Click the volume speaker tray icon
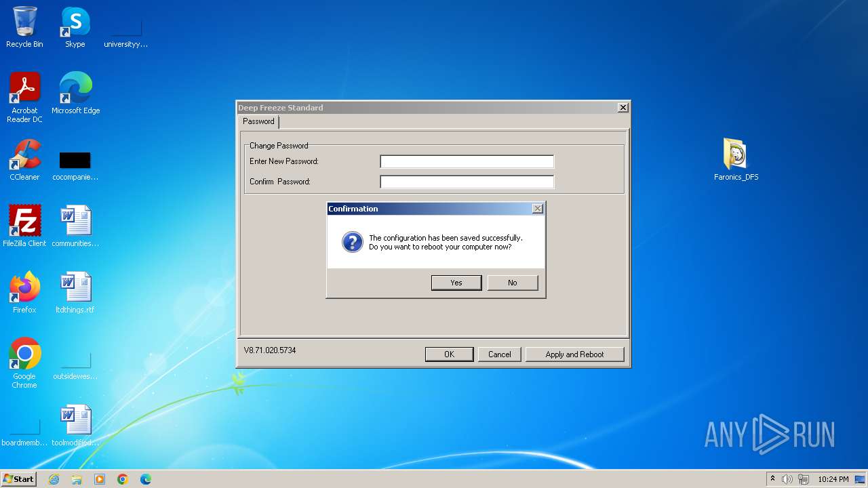 [x=787, y=479]
